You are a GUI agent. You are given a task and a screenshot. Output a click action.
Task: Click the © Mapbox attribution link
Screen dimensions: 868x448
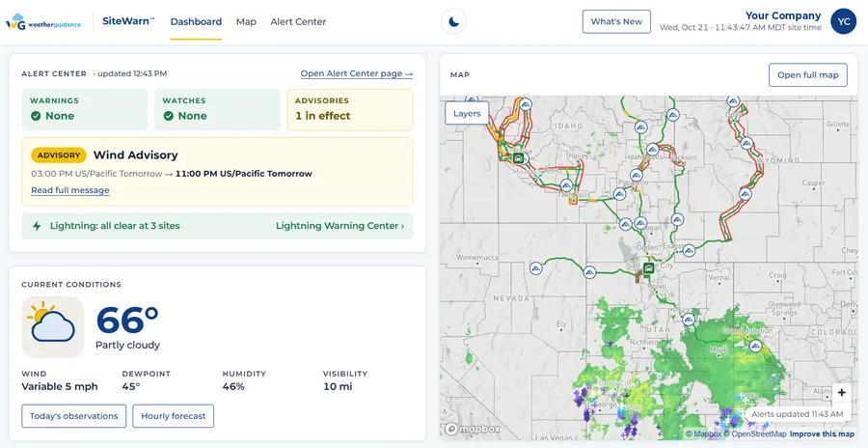pyautogui.click(x=704, y=434)
